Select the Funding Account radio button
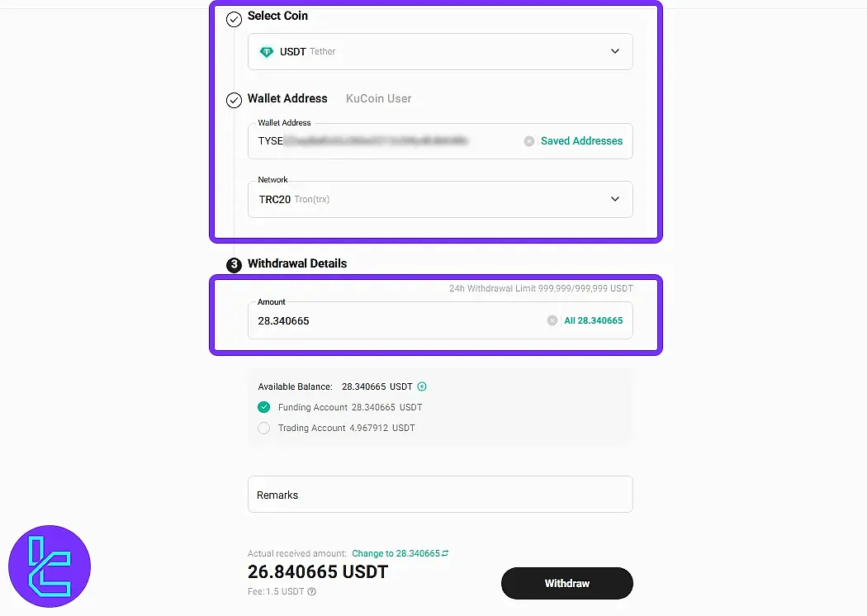Viewport: 867px width, 616px height. [x=265, y=407]
